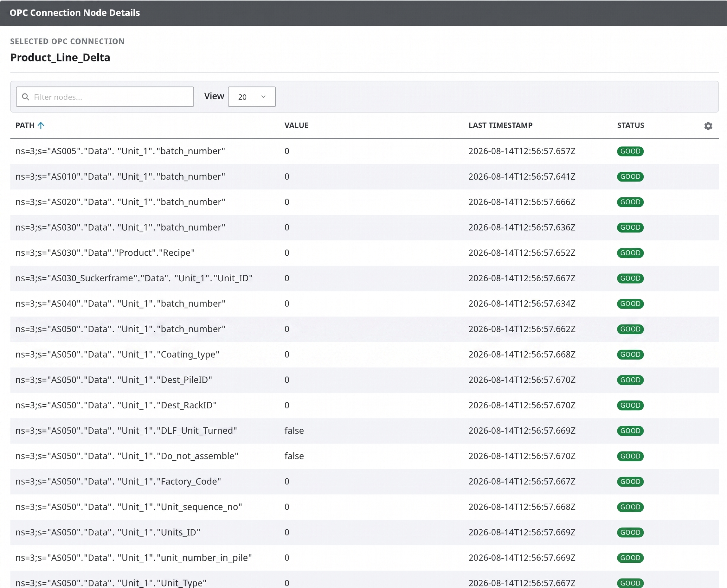Click the AS050 Factory_Code path
The height and width of the screenshot is (588, 727).
pos(118,481)
